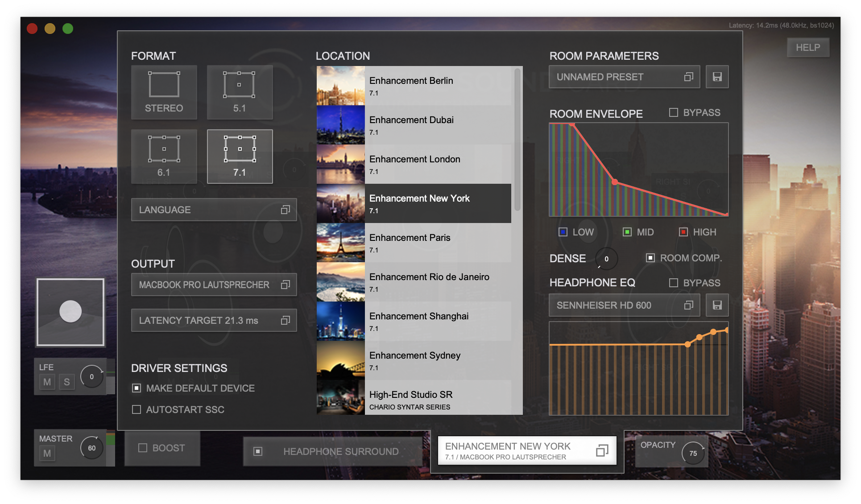Select the 6.1 format
Image resolution: width=861 pixels, height=504 pixels.
coord(164,156)
